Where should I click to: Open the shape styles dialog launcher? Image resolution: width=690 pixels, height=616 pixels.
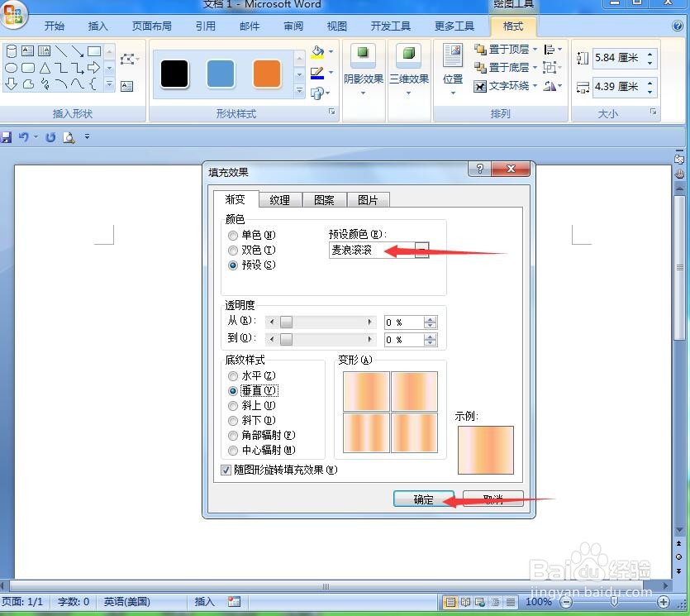point(332,112)
